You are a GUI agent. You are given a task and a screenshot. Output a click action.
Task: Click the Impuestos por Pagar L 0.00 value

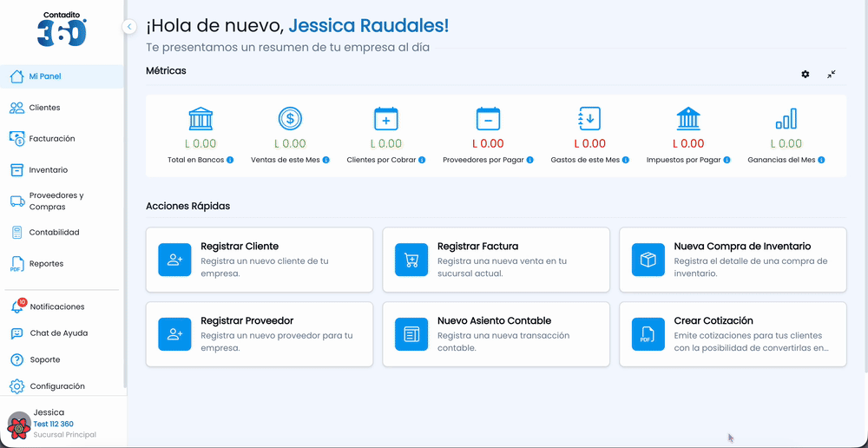coord(688,144)
